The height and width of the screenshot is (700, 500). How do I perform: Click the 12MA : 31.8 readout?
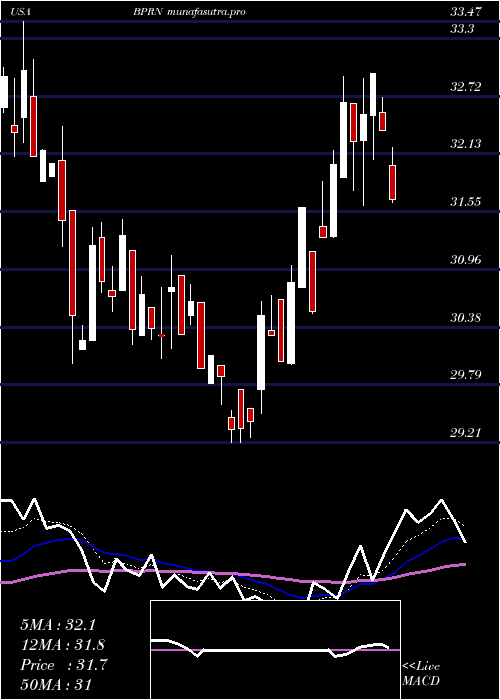click(x=63, y=645)
